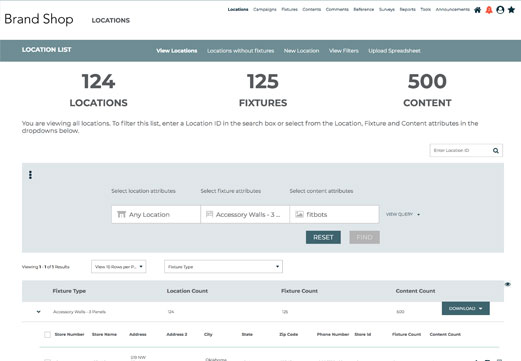Viewport: 521px width, 361px height.
Task: Sort by Fixture Type column header
Action: (69, 291)
